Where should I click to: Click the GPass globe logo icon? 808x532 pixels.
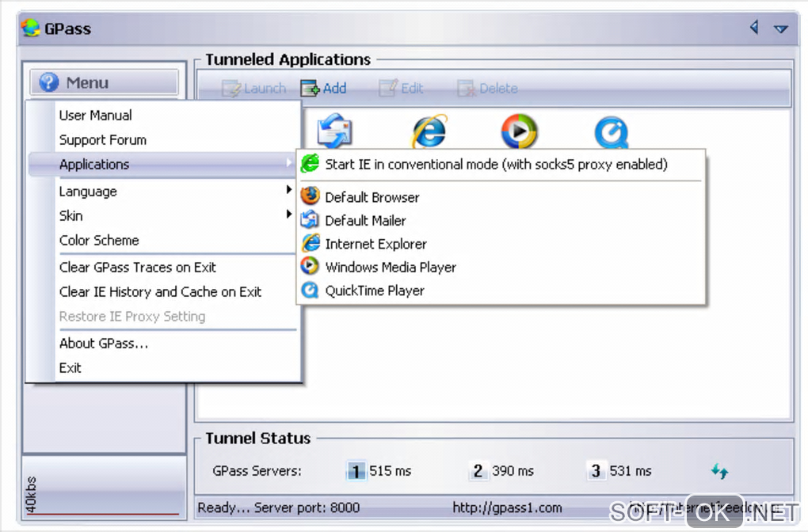[x=30, y=28]
